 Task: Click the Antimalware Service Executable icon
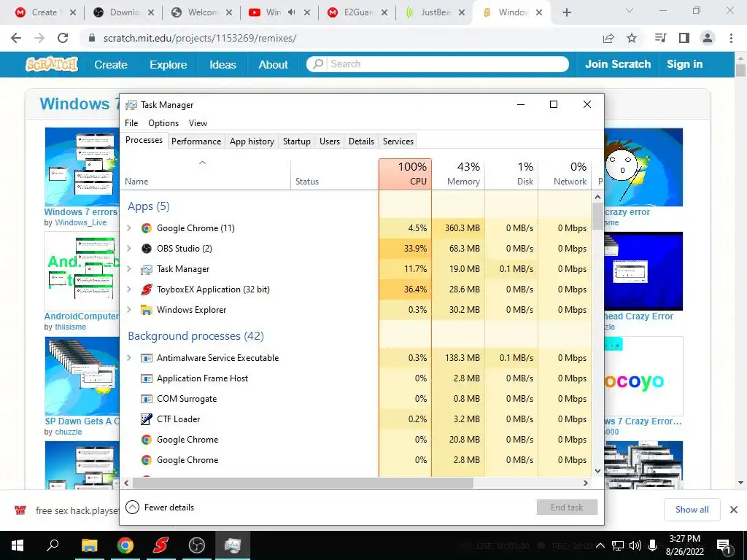(146, 358)
